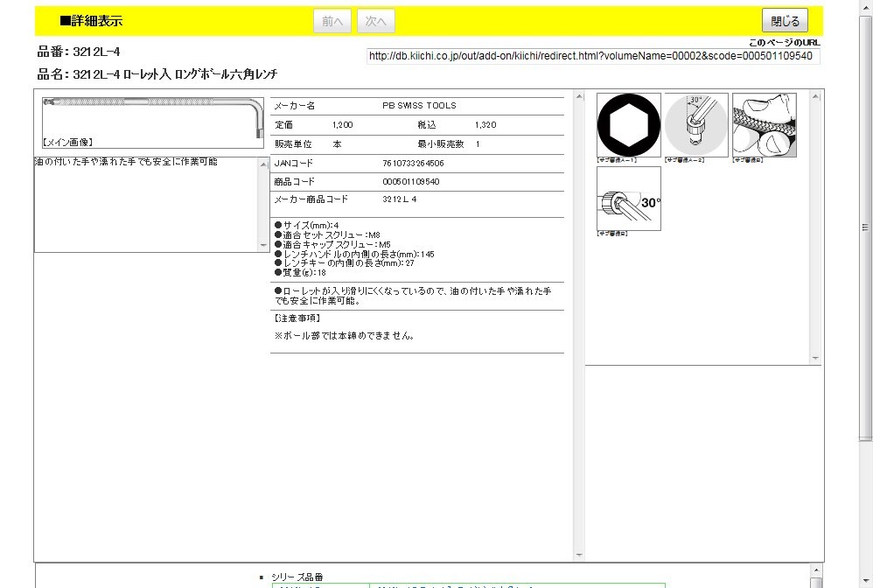Image resolution: width=873 pixels, height=588 pixels.
Task: Click the 詳細表示 header title
Action: [x=91, y=21]
